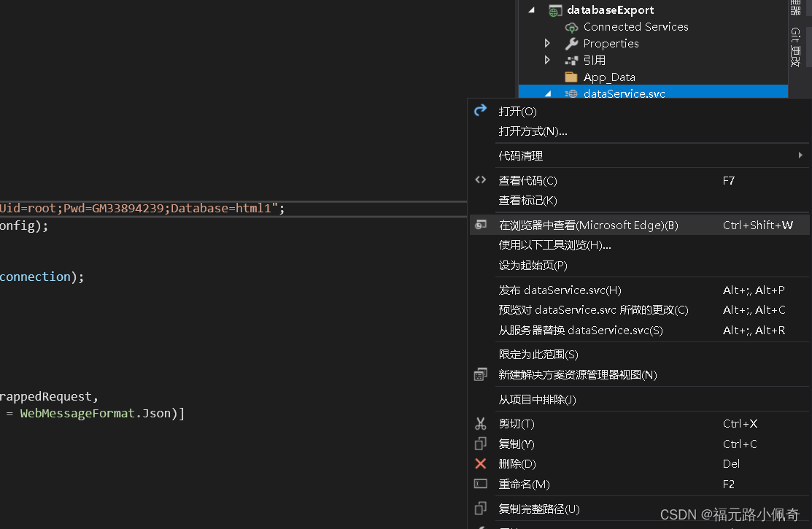Select the App_Data folder
The image size is (812, 529).
pos(608,77)
